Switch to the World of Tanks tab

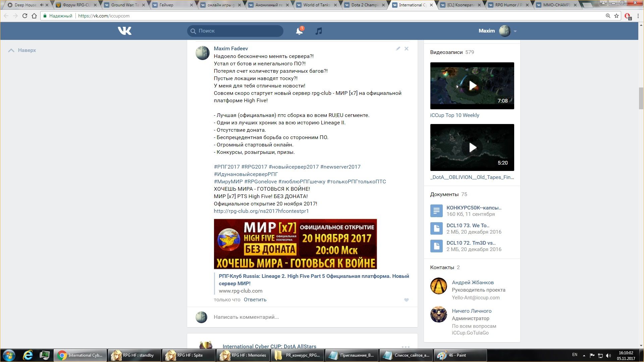[317, 5]
